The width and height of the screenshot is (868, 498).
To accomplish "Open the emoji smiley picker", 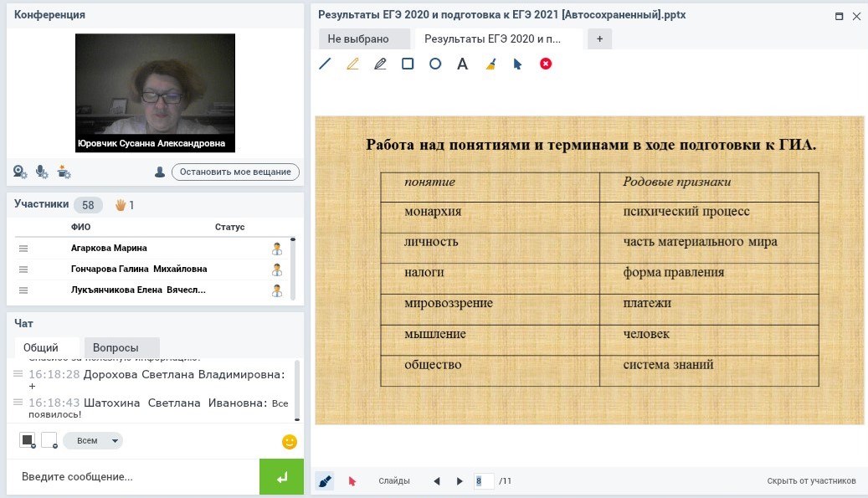I will click(290, 442).
